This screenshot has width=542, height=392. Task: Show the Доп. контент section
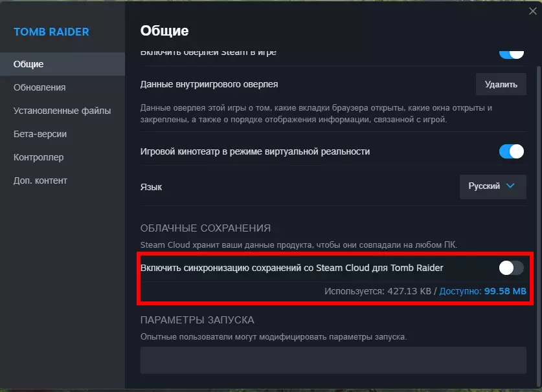point(40,180)
